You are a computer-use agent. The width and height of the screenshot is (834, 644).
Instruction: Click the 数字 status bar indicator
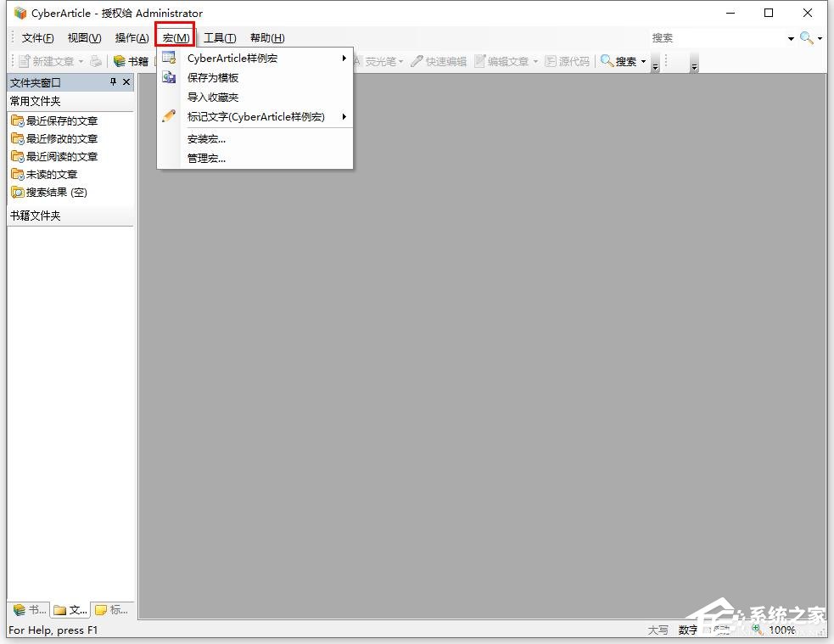(x=688, y=630)
